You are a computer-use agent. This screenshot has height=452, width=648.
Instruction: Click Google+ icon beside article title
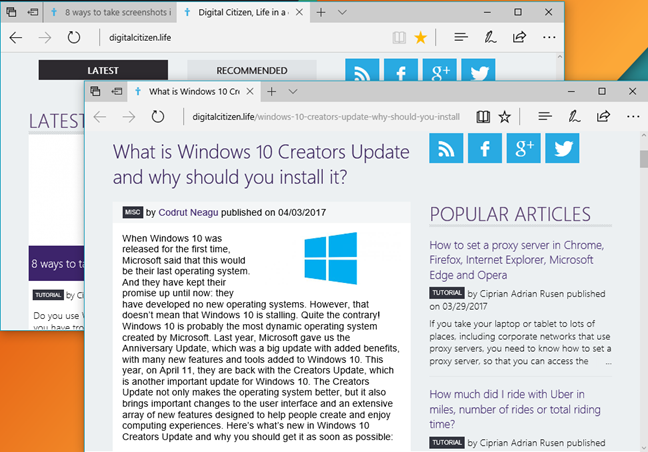click(524, 148)
